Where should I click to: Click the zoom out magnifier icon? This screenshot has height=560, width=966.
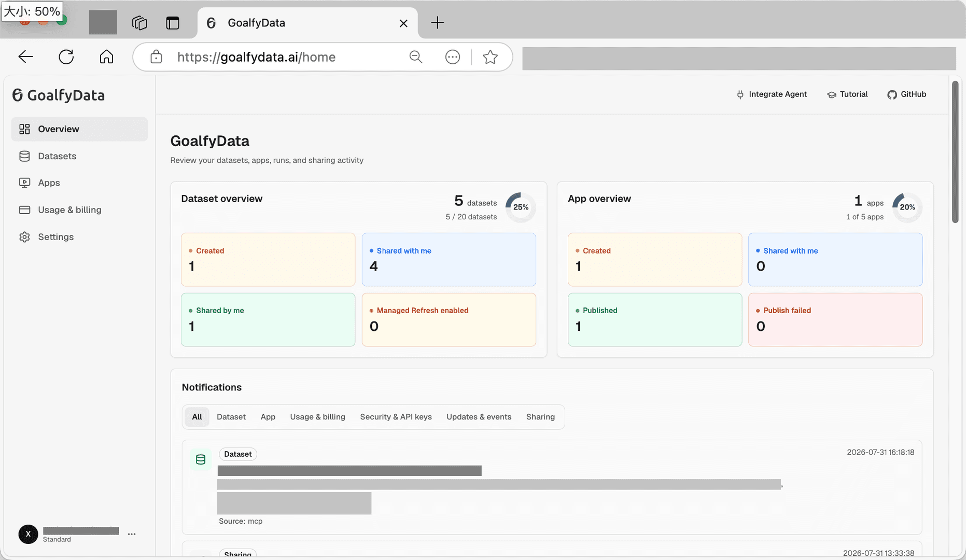coord(416,57)
